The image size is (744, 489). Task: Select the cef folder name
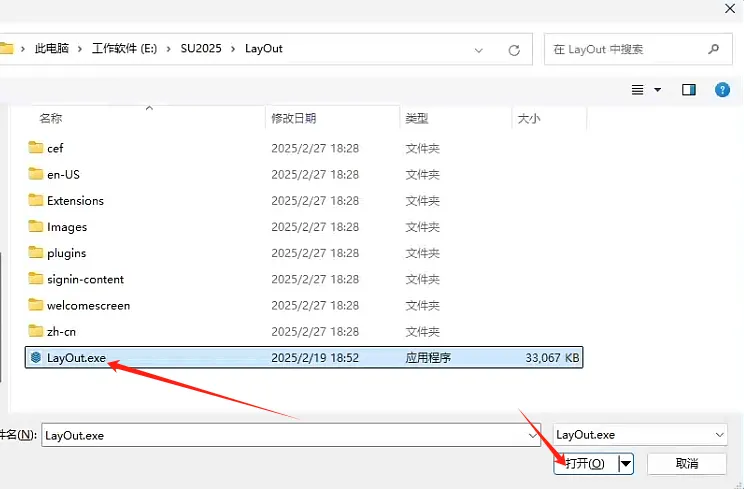55,148
